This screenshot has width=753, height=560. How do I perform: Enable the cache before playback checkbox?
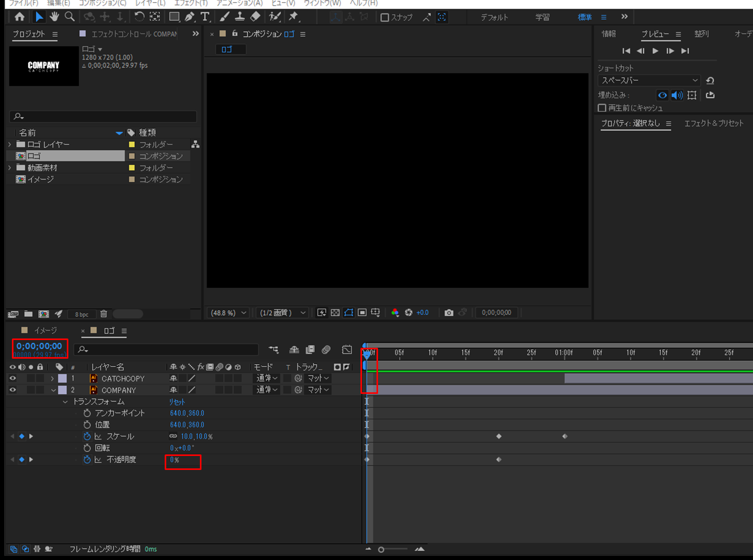602,108
